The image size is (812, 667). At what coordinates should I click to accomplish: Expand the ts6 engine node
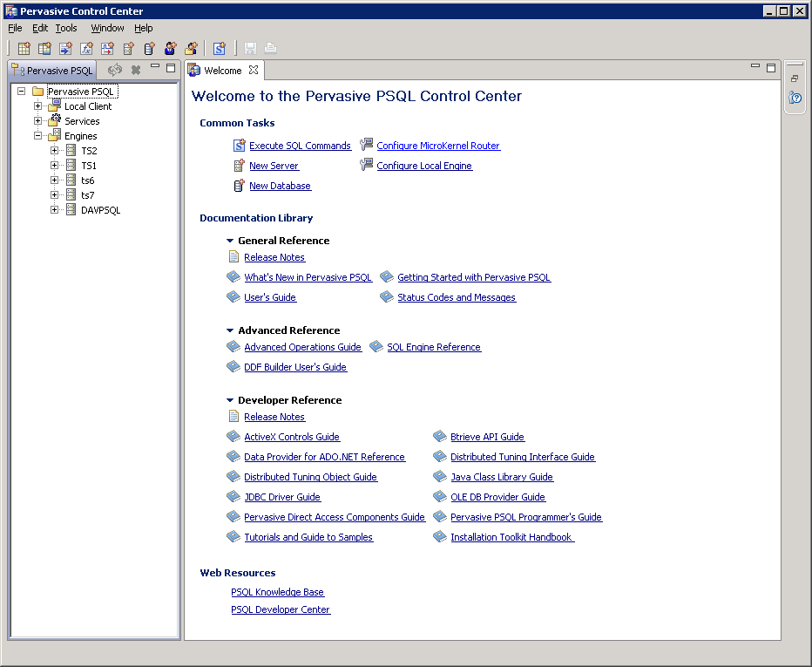[x=54, y=180]
